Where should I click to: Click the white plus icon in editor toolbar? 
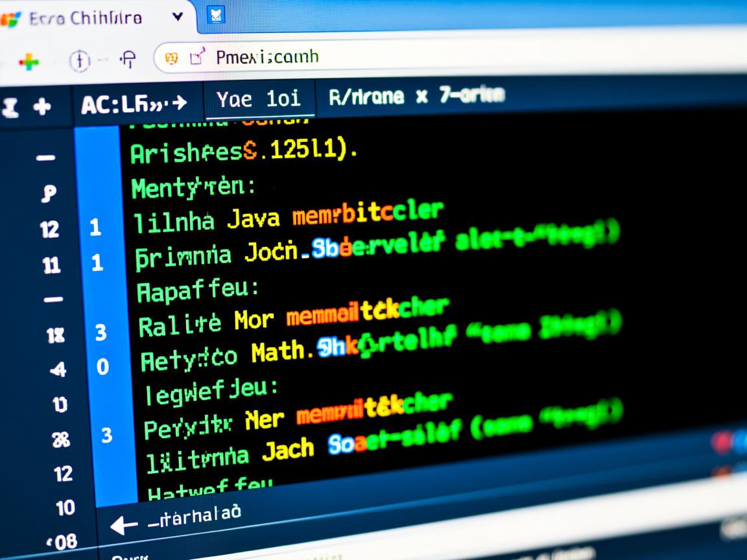pyautogui.click(x=41, y=106)
